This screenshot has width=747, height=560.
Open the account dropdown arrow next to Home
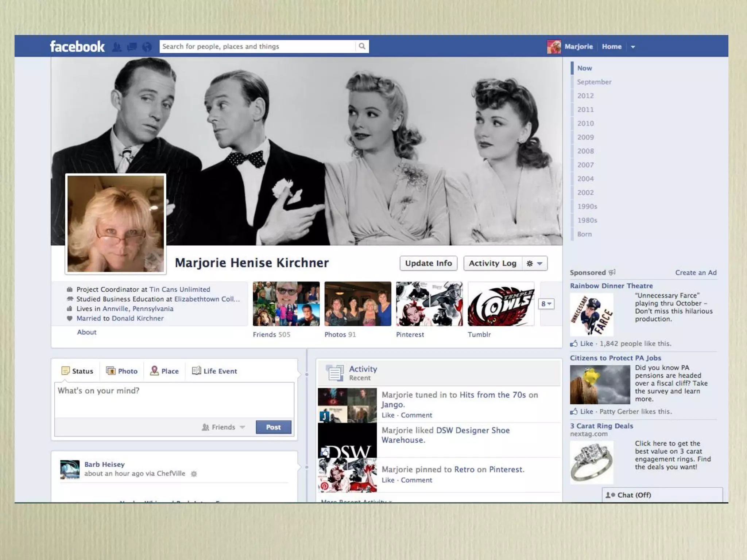[633, 47]
